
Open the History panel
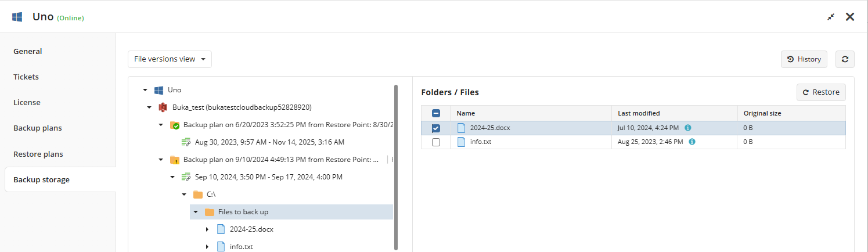[804, 59]
